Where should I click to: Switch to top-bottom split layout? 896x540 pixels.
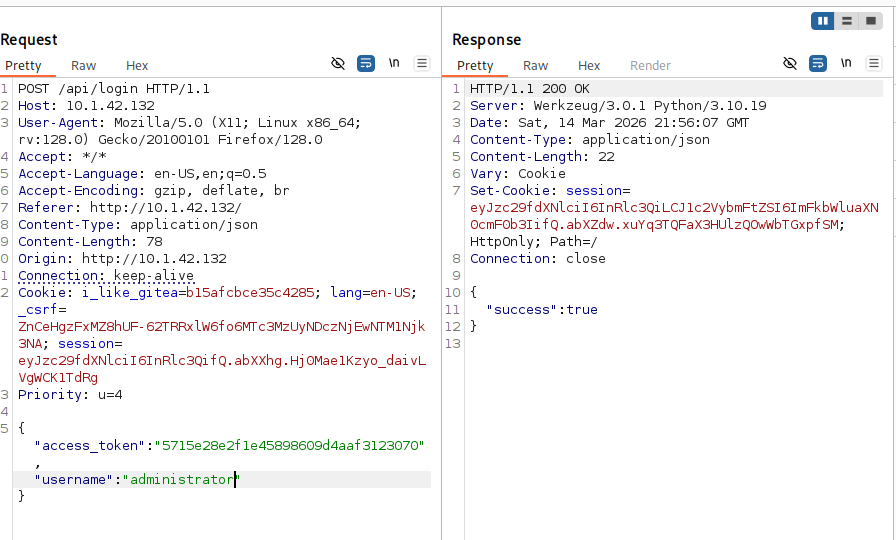click(x=847, y=20)
